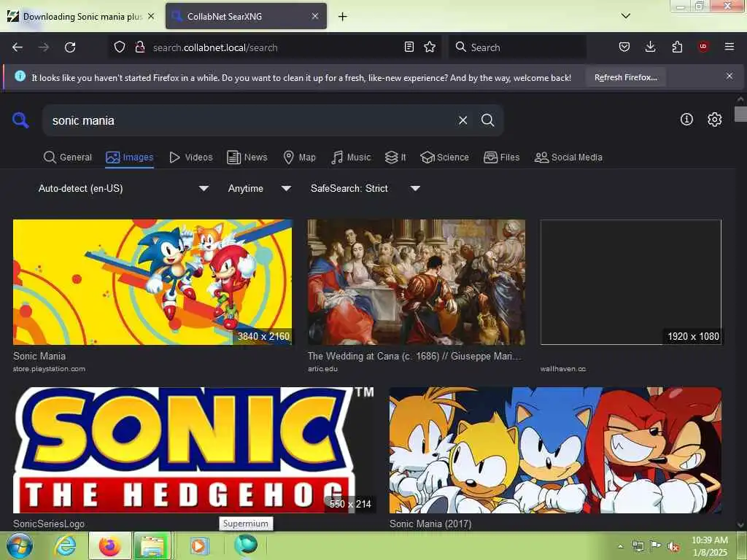Expand the SafeSearch: Strict dropdown
The width and height of the screenshot is (747, 560).
[x=365, y=189]
